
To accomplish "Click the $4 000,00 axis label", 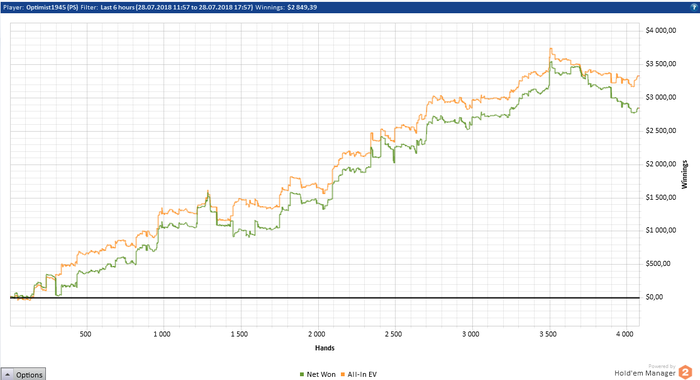I will point(661,30).
